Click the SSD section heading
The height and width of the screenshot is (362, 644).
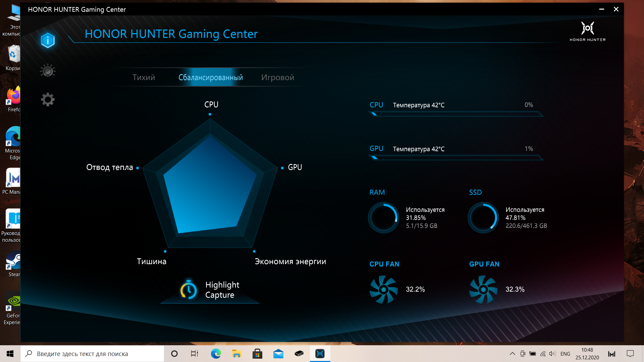(475, 192)
